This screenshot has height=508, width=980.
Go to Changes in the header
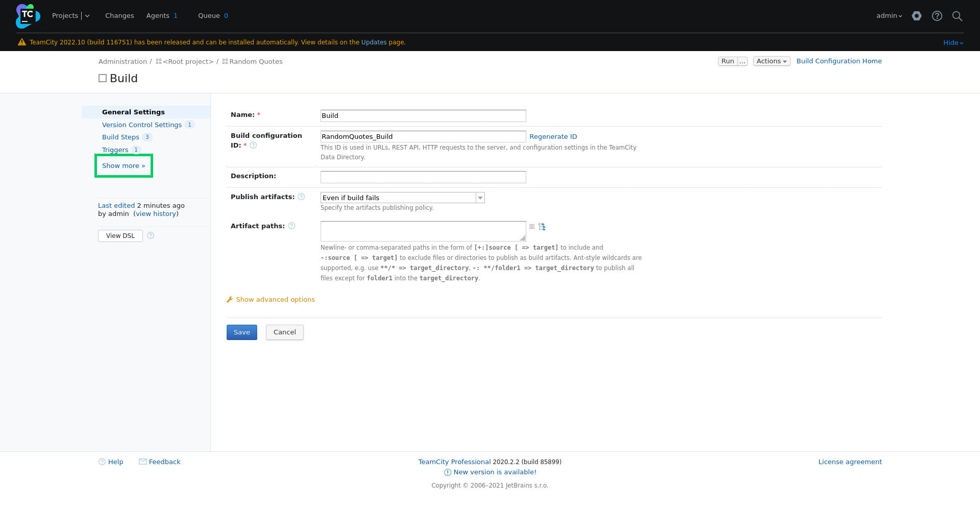(x=119, y=16)
